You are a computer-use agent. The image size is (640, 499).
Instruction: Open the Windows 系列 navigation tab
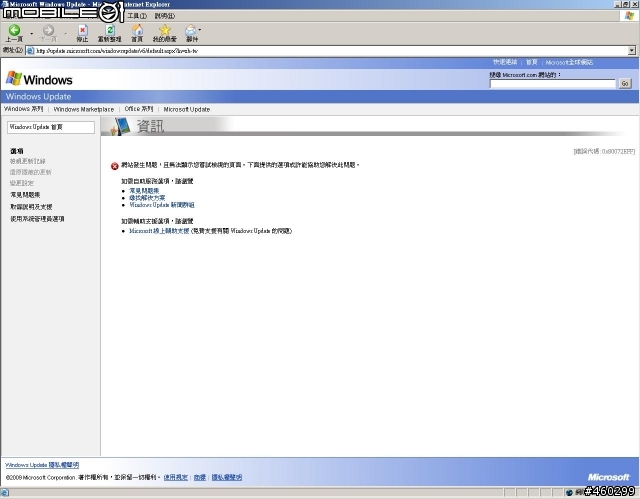tap(23, 109)
